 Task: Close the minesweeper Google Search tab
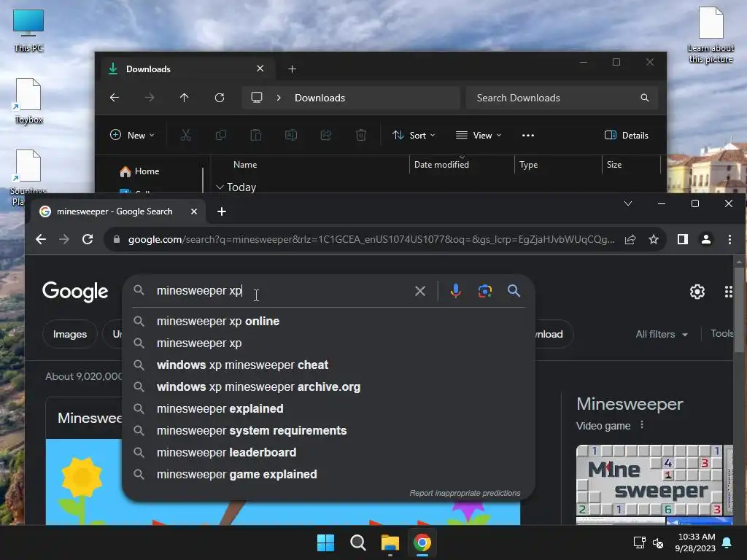click(x=194, y=211)
